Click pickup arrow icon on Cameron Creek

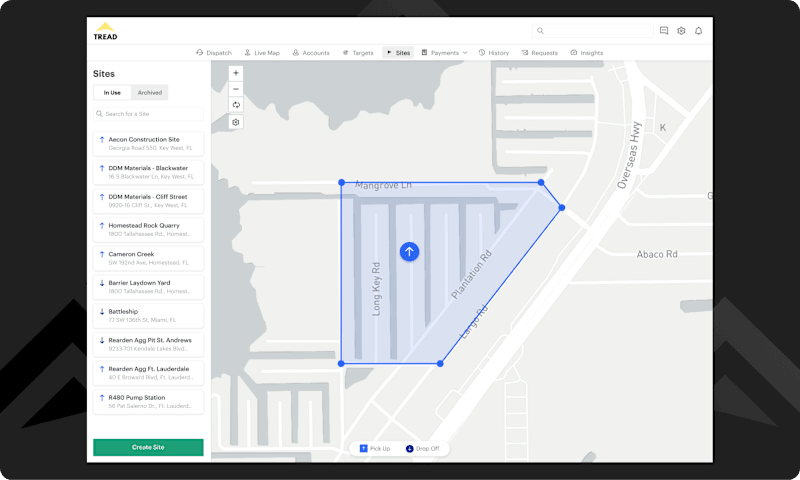pyautogui.click(x=102, y=254)
